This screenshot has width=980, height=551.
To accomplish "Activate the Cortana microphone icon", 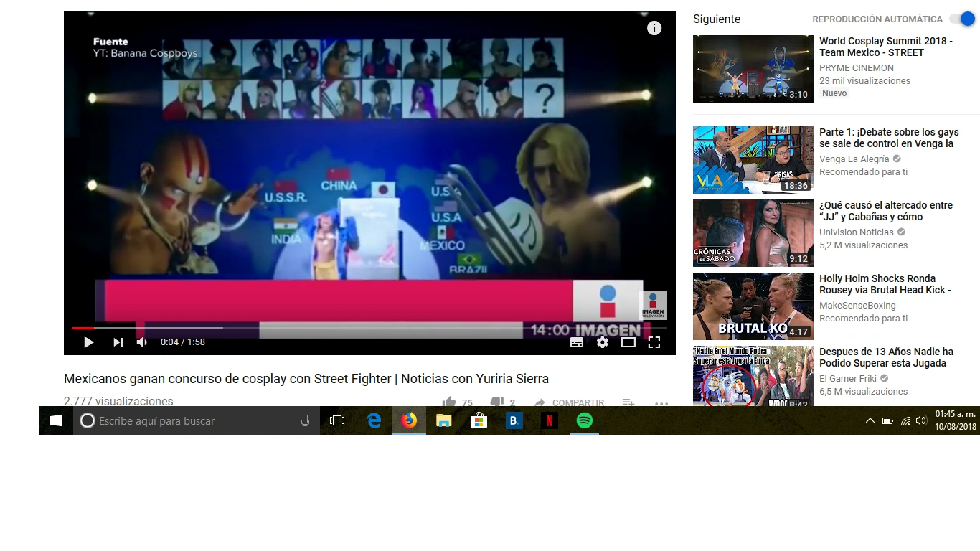I will 306,420.
